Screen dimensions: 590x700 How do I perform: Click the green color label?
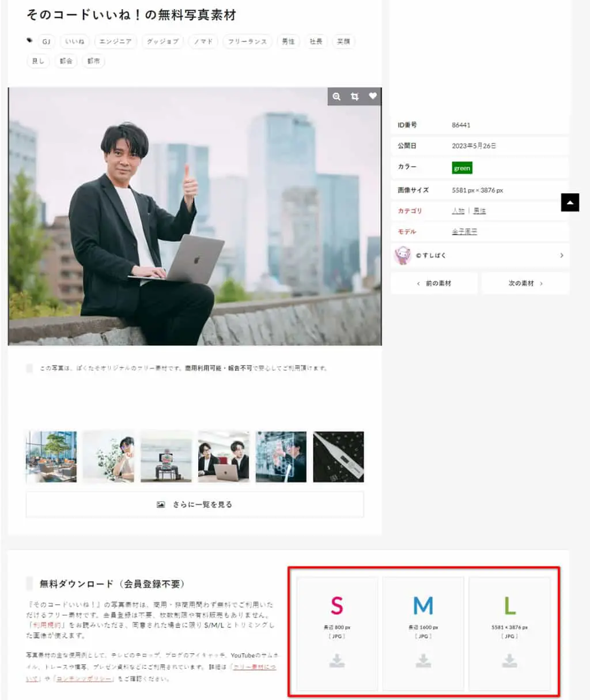tap(462, 168)
